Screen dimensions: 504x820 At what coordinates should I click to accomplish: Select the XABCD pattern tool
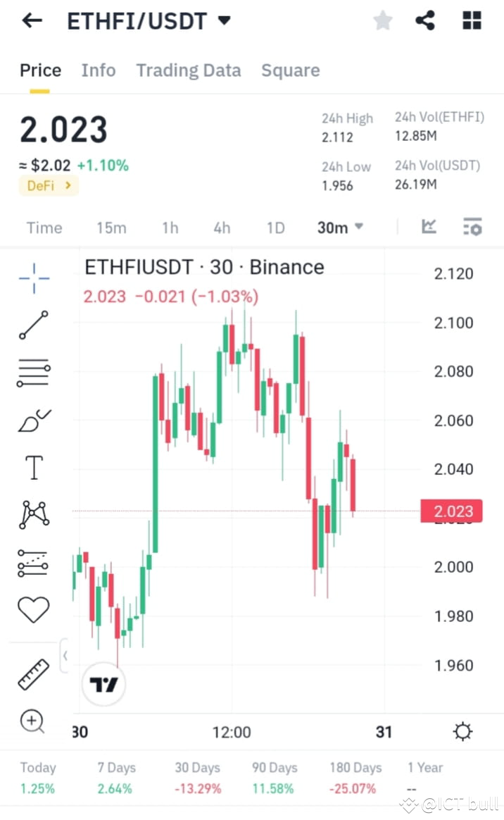pyautogui.click(x=32, y=514)
